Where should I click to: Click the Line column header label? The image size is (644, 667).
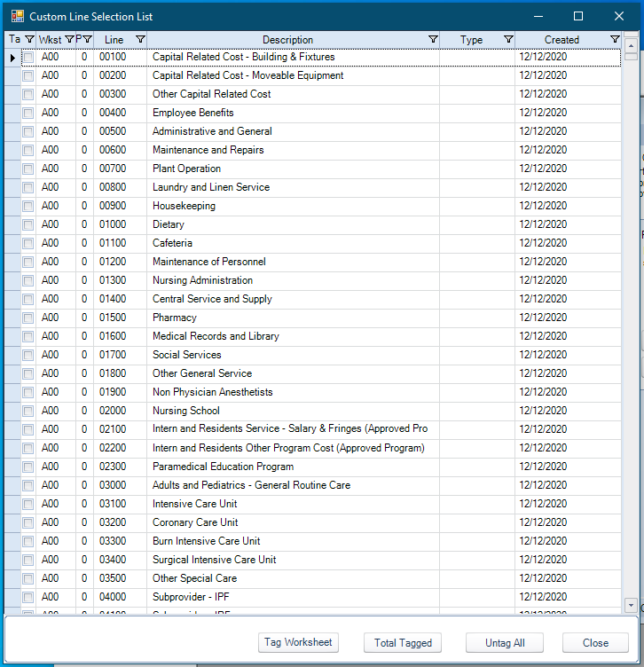114,40
